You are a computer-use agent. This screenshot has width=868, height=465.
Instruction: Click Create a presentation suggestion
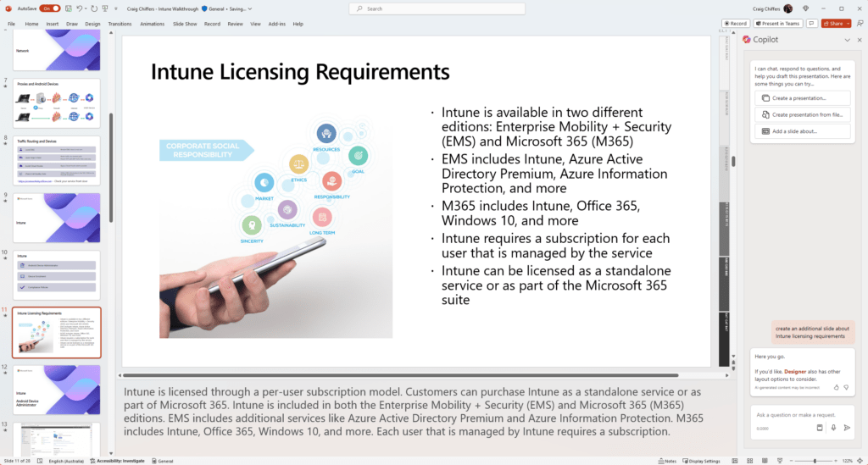pyautogui.click(x=802, y=98)
